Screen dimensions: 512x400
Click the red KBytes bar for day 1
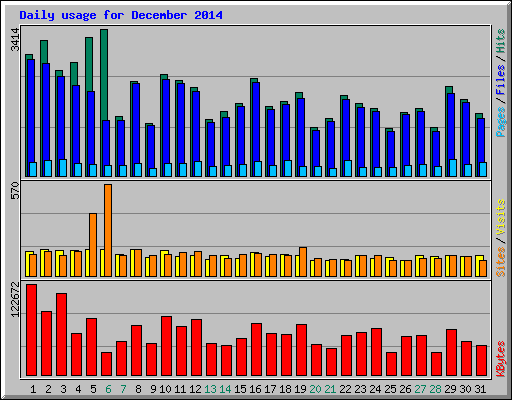(x=32, y=330)
